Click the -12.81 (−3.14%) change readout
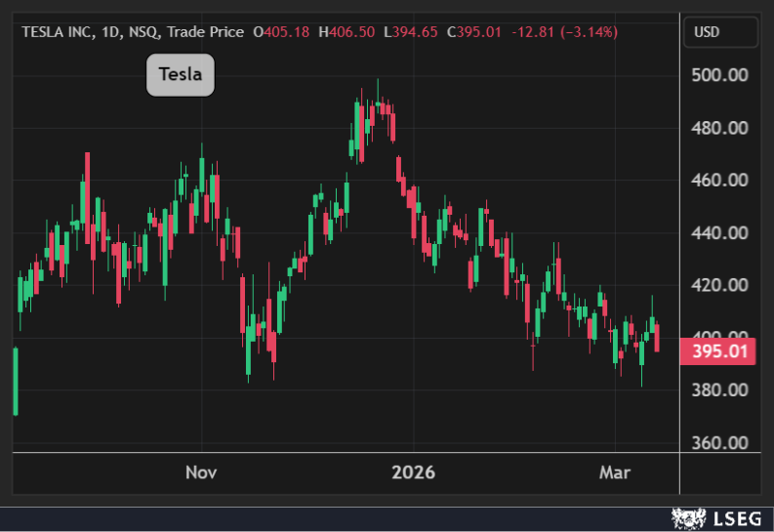The height and width of the screenshot is (532, 774). tap(564, 32)
